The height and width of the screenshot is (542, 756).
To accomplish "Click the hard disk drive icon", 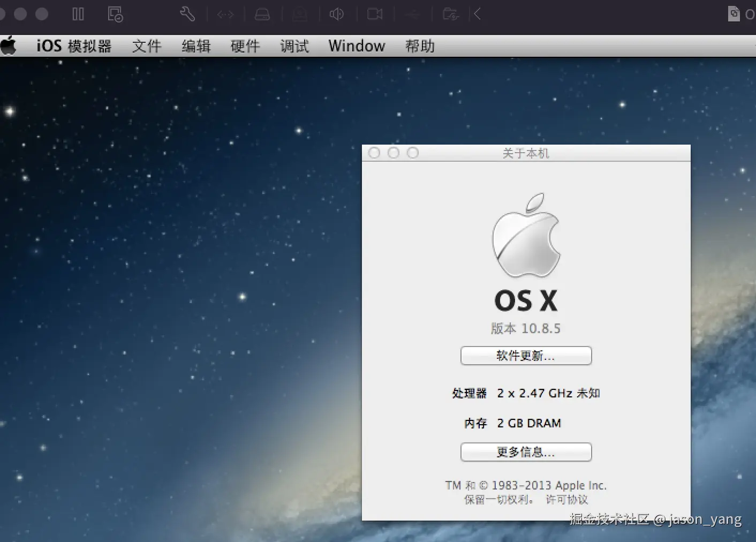I will coord(262,14).
